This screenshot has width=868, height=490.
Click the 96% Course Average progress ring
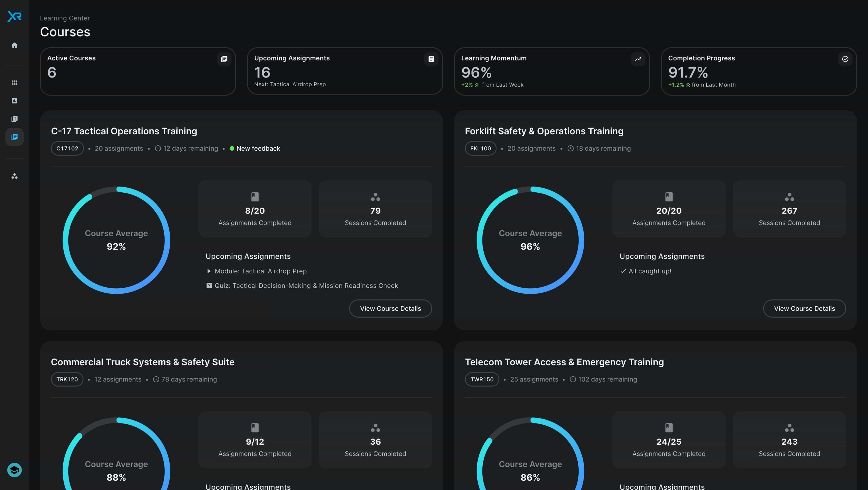(x=530, y=240)
